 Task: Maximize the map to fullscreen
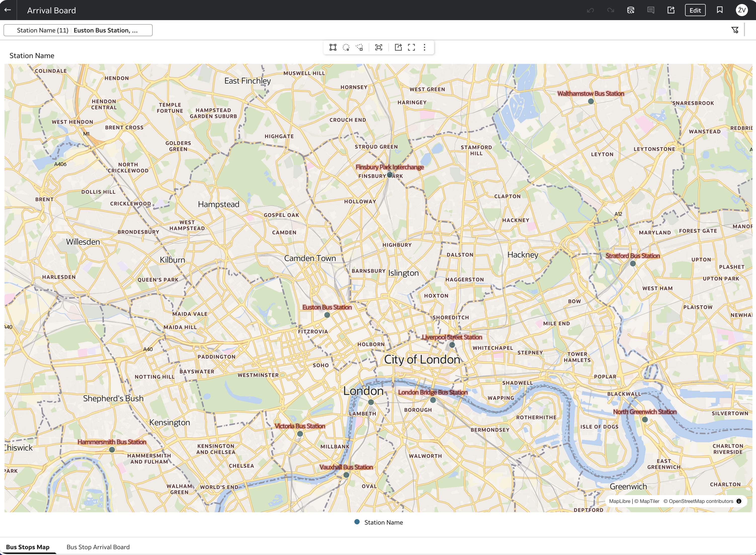[411, 47]
